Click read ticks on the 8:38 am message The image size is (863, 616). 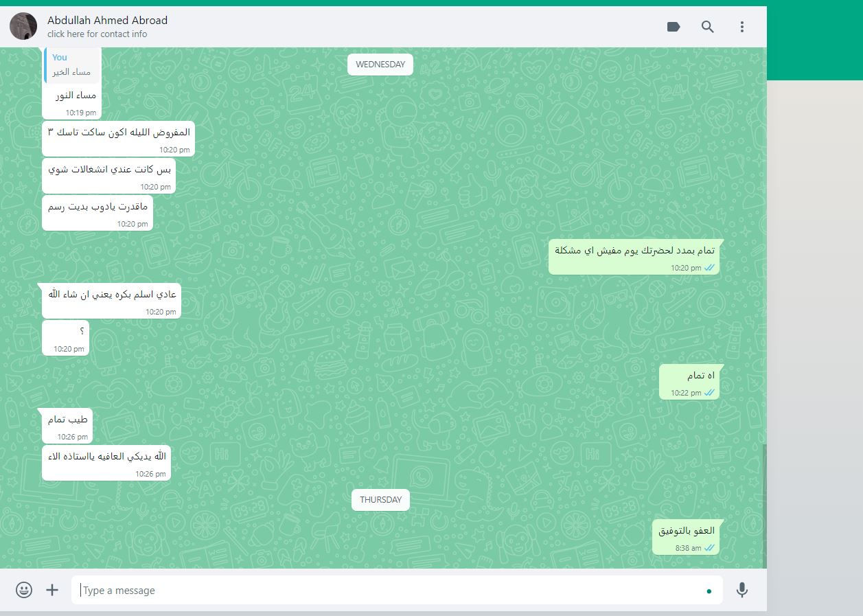click(710, 548)
